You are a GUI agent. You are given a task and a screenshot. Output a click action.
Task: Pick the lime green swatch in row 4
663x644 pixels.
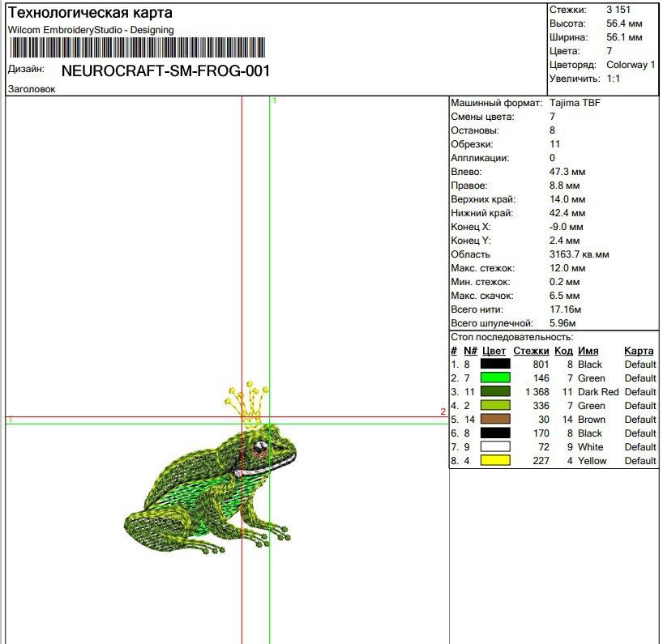tap(495, 405)
